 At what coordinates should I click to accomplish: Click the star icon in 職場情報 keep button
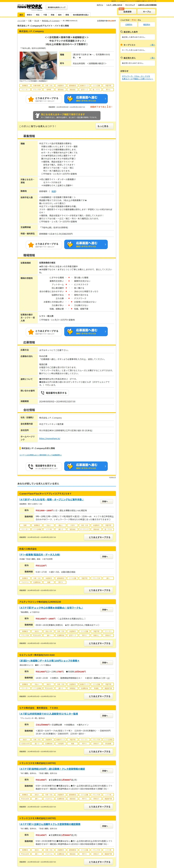point(31,332)
